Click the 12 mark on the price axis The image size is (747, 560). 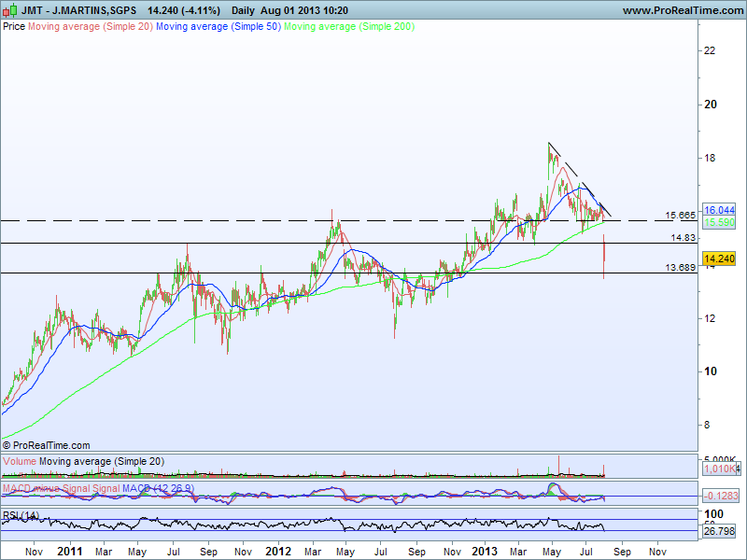coord(710,318)
